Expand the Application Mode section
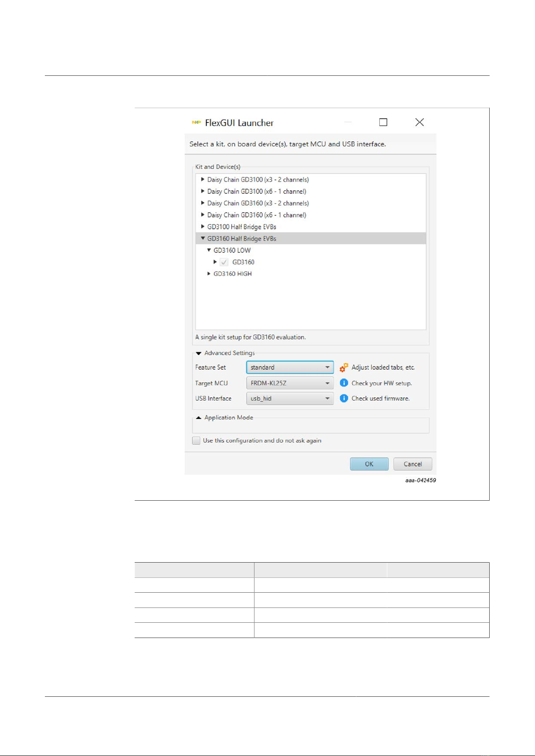Viewport: 535px width, 756px height. point(199,417)
